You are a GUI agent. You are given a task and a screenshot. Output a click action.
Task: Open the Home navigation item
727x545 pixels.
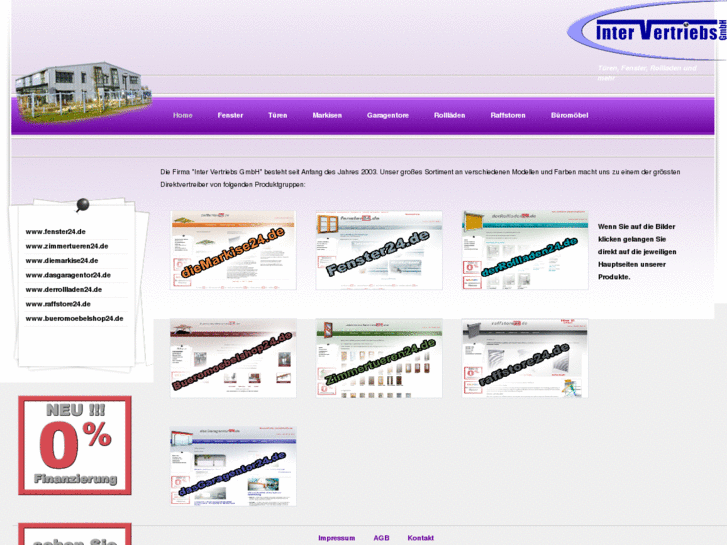tap(183, 115)
